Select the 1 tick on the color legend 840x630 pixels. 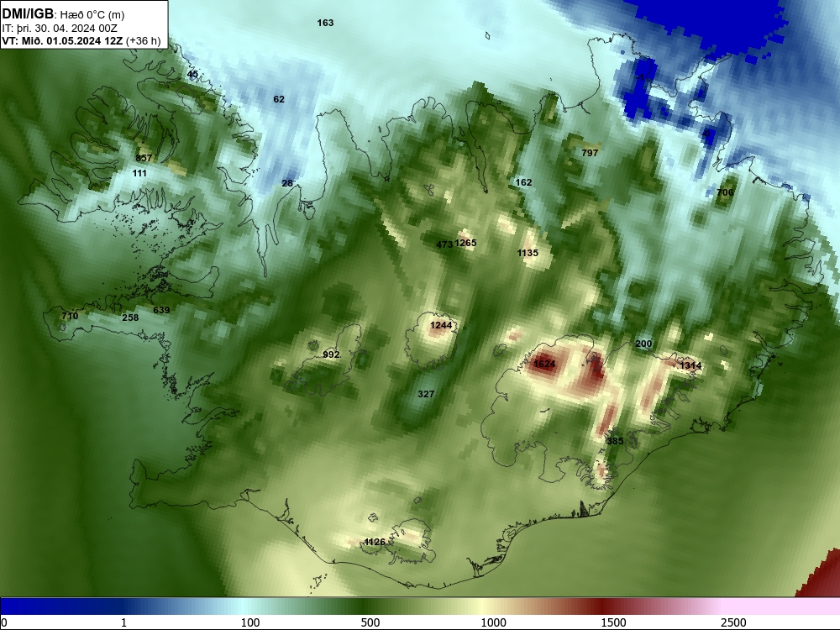coord(123,622)
